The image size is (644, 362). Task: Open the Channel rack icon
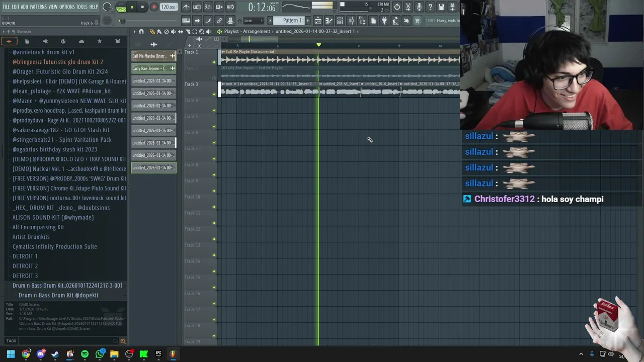coord(340,21)
